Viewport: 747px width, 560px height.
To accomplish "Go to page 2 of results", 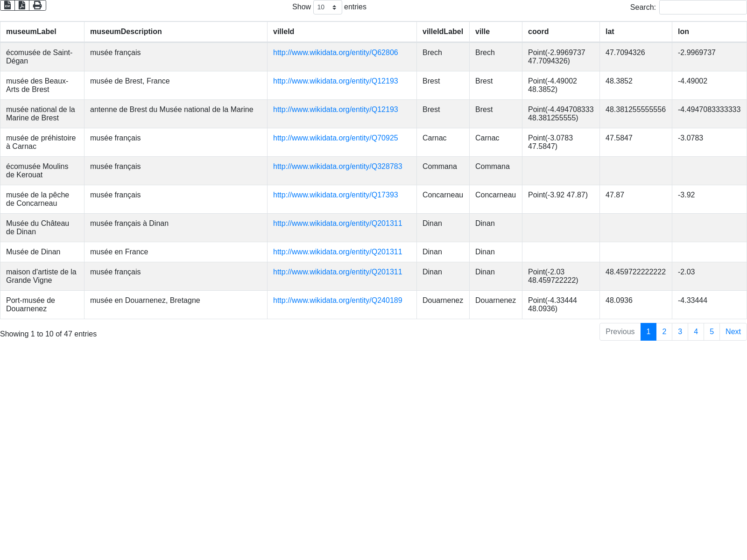I will [664, 332].
